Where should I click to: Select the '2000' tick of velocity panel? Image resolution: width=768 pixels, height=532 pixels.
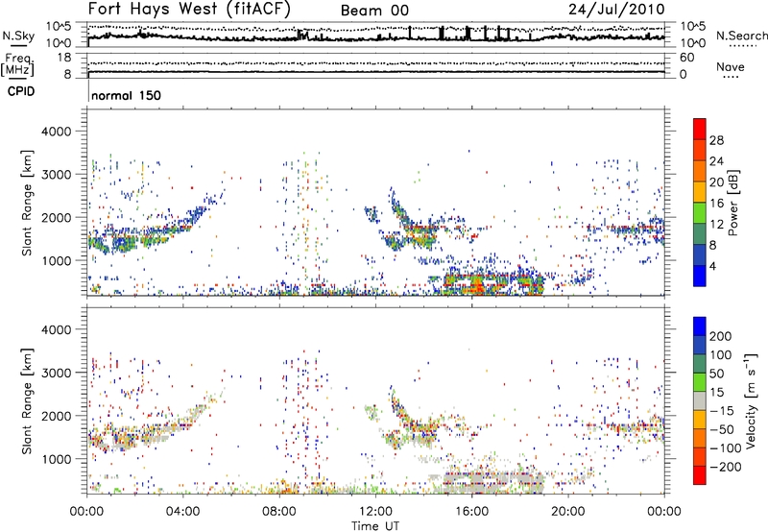pyautogui.click(x=56, y=416)
